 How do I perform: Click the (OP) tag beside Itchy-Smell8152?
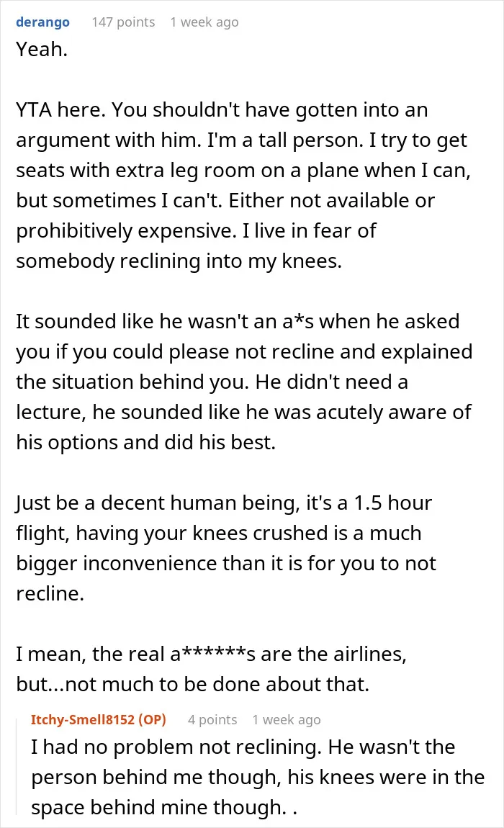(152, 720)
